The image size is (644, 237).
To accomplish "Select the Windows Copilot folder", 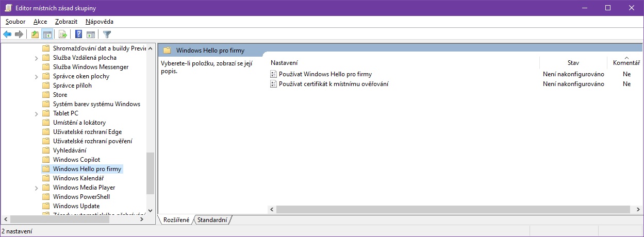I will (x=76, y=160).
